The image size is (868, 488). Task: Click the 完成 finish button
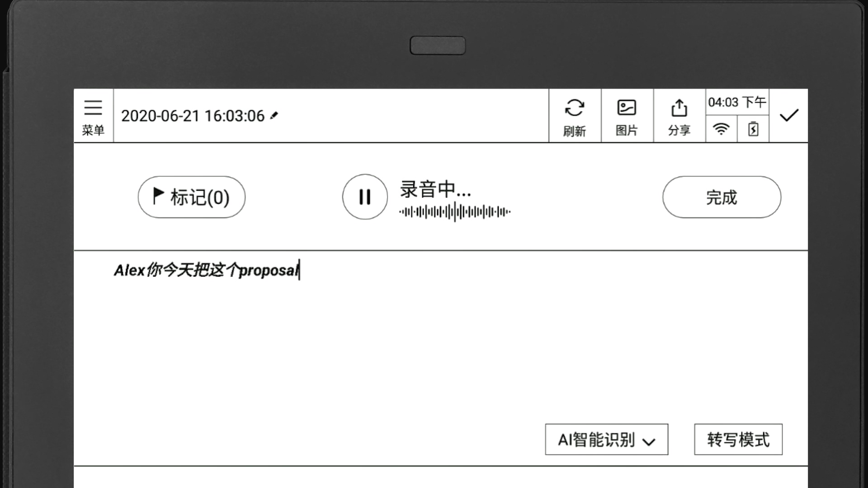pos(721,197)
